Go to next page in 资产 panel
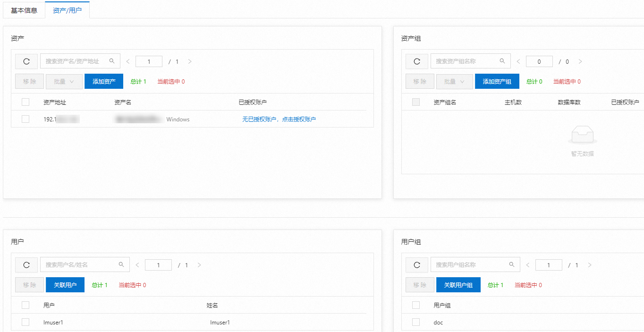Screen dimensions: 644x332 click(x=190, y=61)
